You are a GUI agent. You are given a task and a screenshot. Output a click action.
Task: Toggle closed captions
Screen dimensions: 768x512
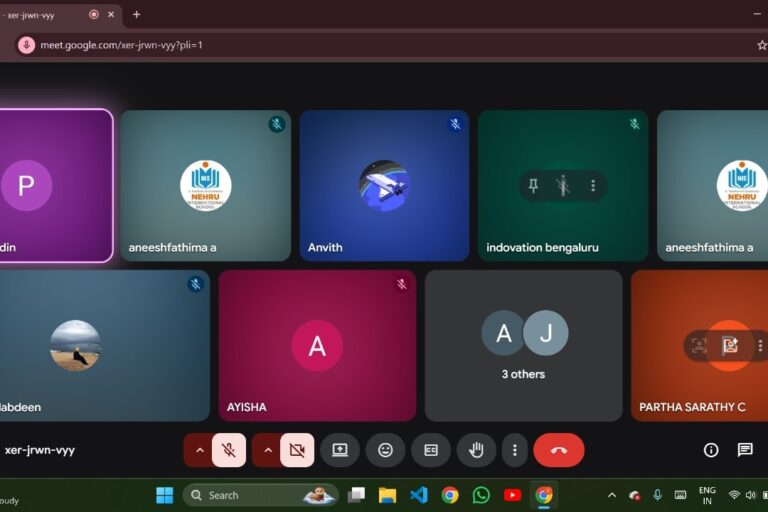coord(431,450)
